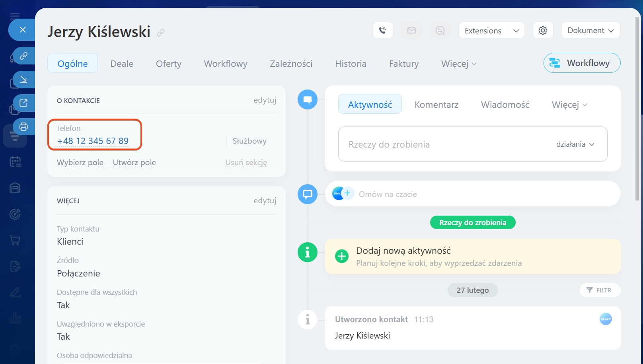This screenshot has height=364, width=643.
Task: Open the Dokument dropdown menu
Action: click(x=590, y=30)
